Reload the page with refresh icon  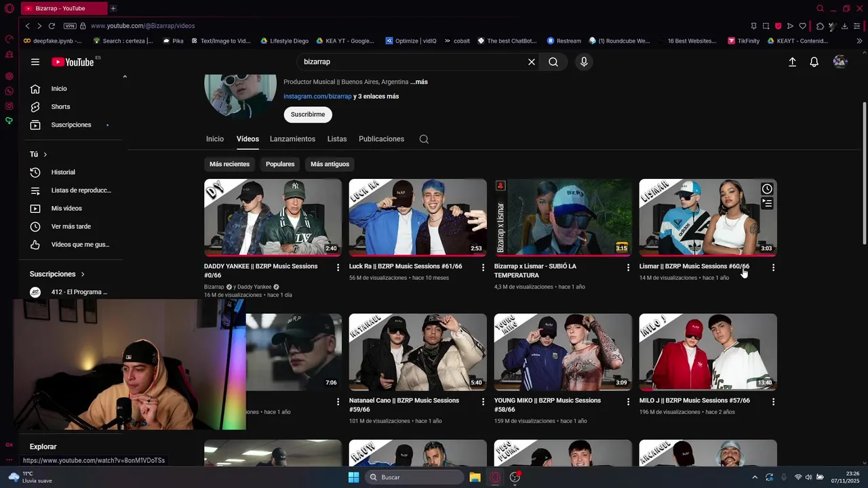coord(52,26)
